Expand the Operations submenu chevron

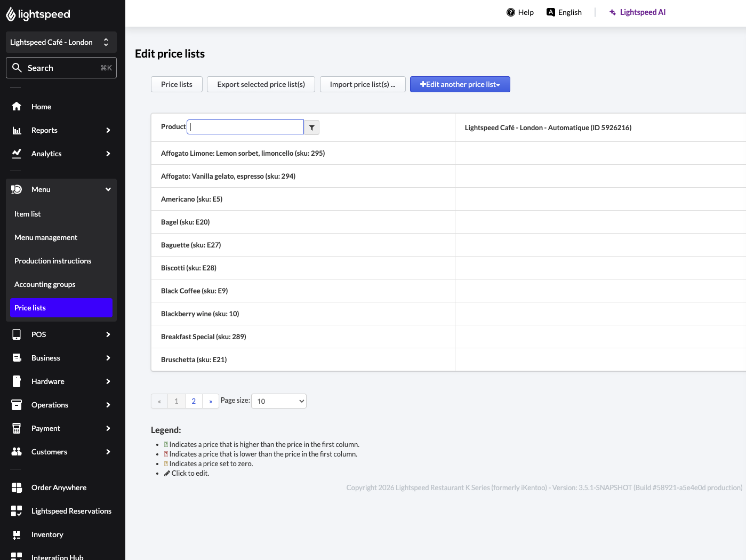point(108,405)
